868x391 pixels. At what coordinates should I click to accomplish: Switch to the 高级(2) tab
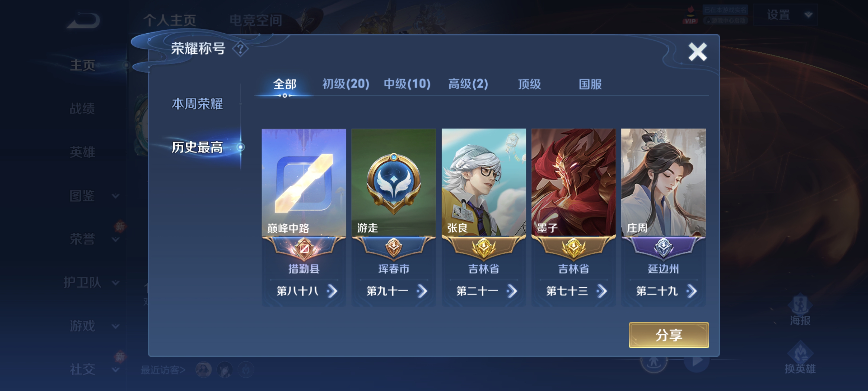pos(468,84)
